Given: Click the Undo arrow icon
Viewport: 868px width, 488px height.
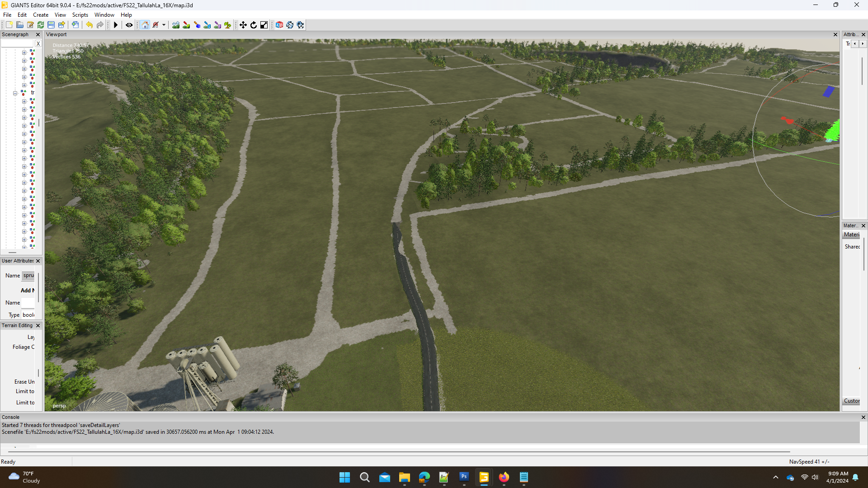Looking at the screenshot, I should point(90,25).
